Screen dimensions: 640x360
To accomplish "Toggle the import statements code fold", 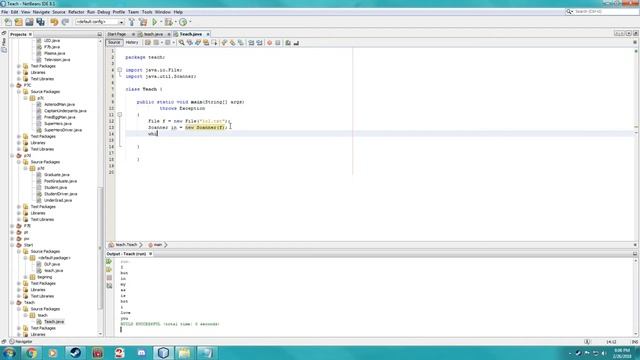I will click(120, 70).
